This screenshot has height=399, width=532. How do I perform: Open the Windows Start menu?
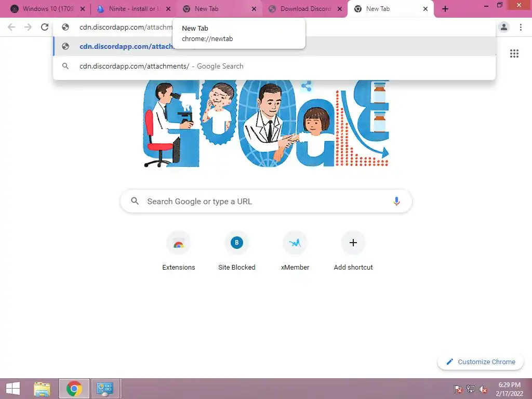click(x=13, y=389)
